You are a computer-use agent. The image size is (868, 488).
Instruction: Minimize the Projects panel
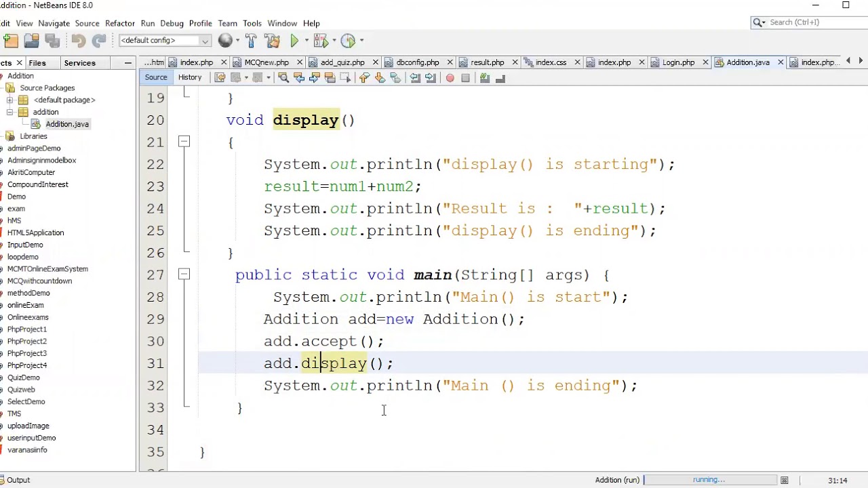(127, 63)
